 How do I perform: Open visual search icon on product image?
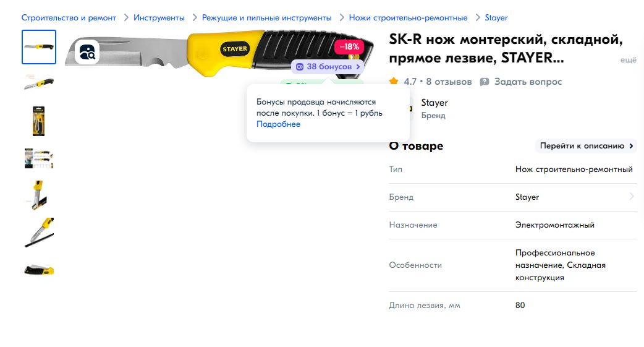(x=87, y=52)
